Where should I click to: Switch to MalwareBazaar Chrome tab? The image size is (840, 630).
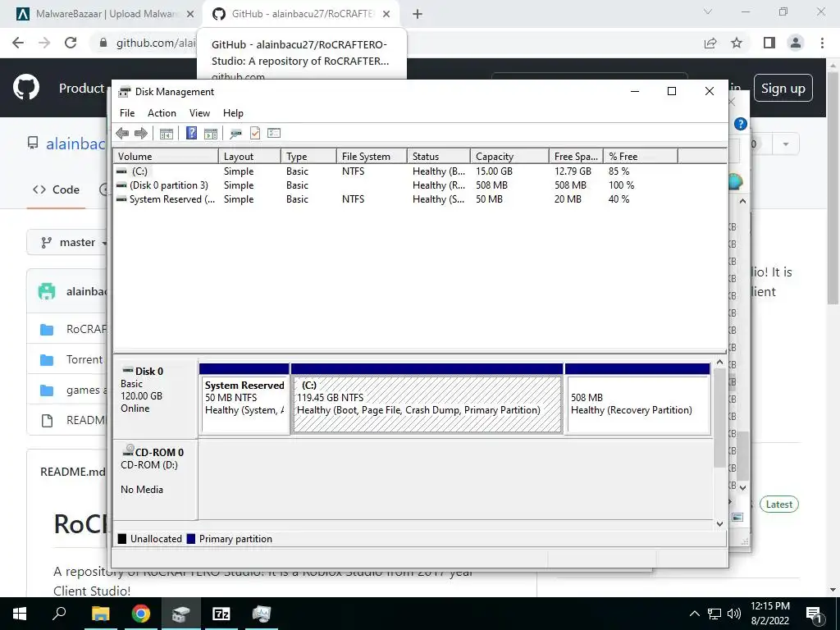(104, 14)
